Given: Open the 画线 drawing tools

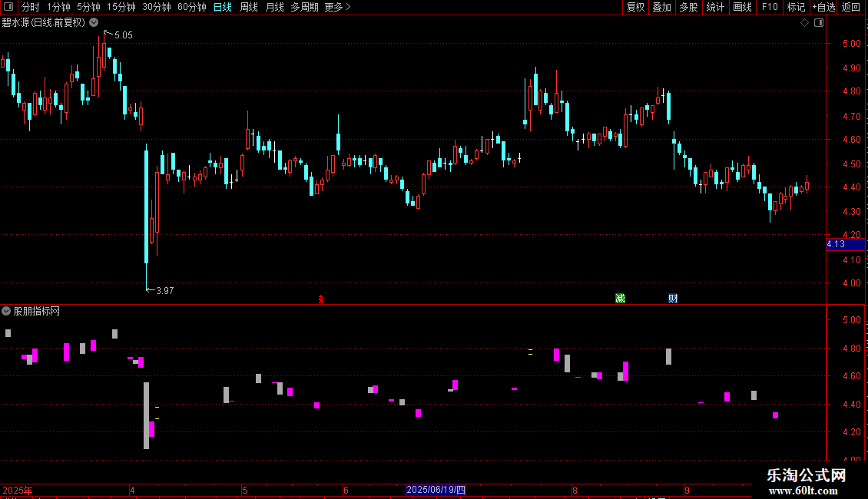Looking at the screenshot, I should (742, 7).
